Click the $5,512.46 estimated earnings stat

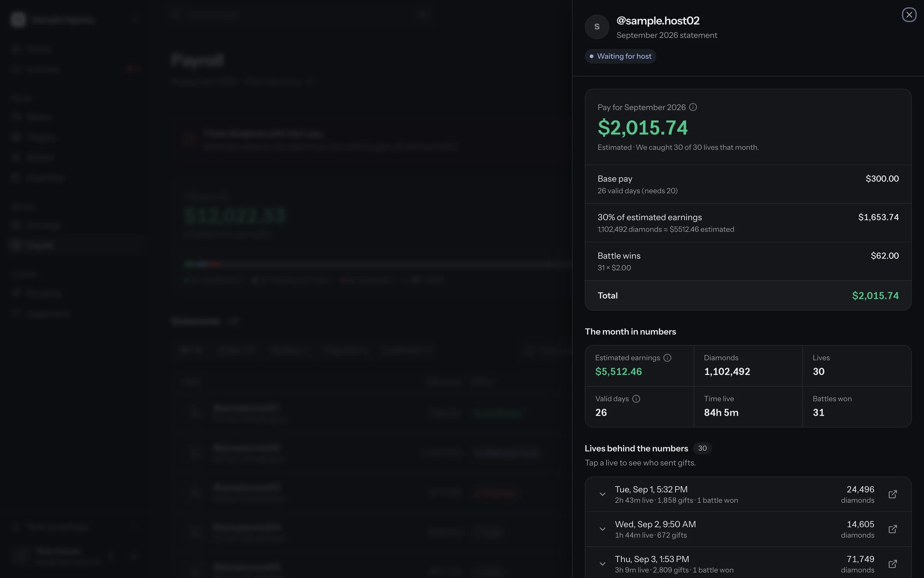point(618,371)
